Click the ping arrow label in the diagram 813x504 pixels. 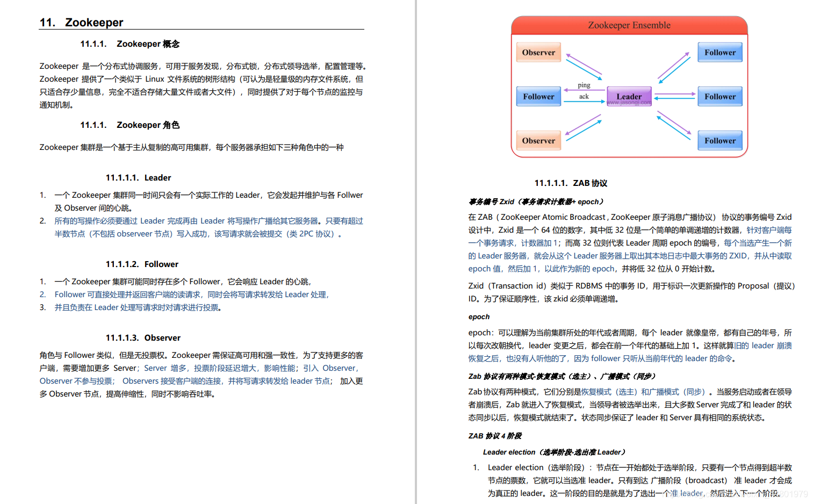click(584, 85)
